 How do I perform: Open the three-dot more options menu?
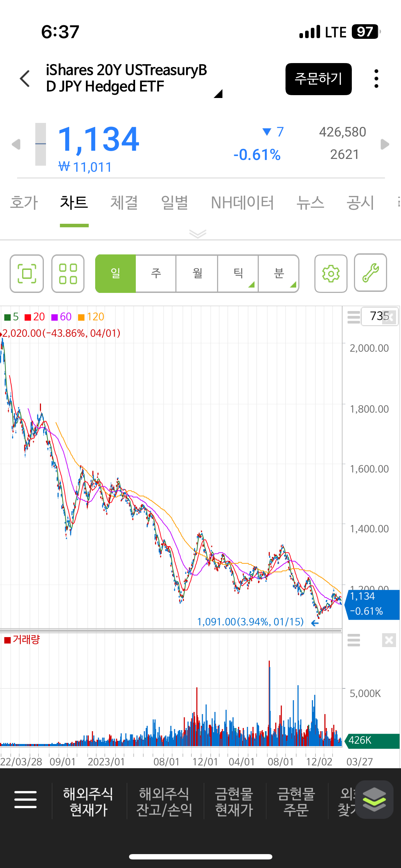376,79
